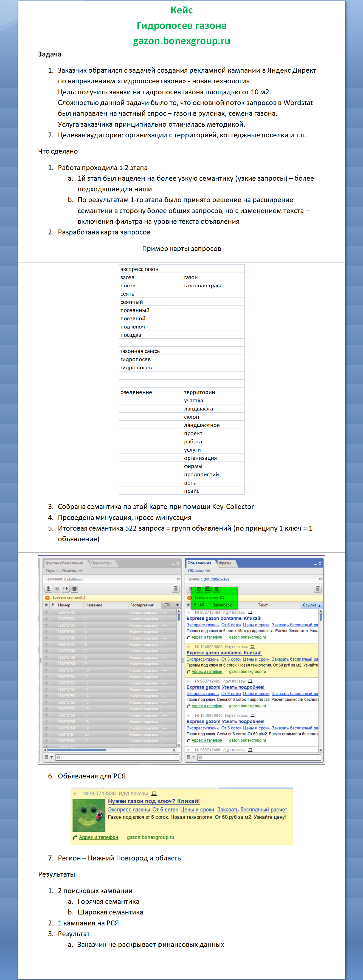
Task: Click the image icon in Объявления toolbar
Action: pos(208,588)
